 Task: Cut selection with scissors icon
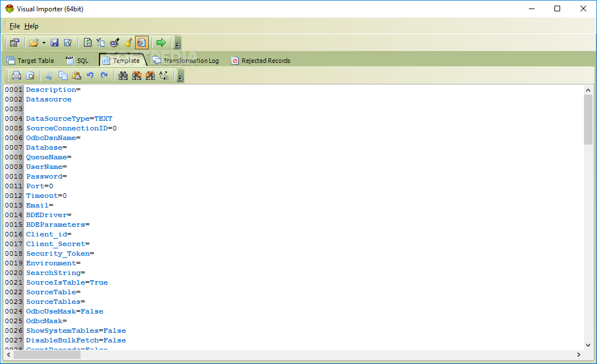(49, 75)
